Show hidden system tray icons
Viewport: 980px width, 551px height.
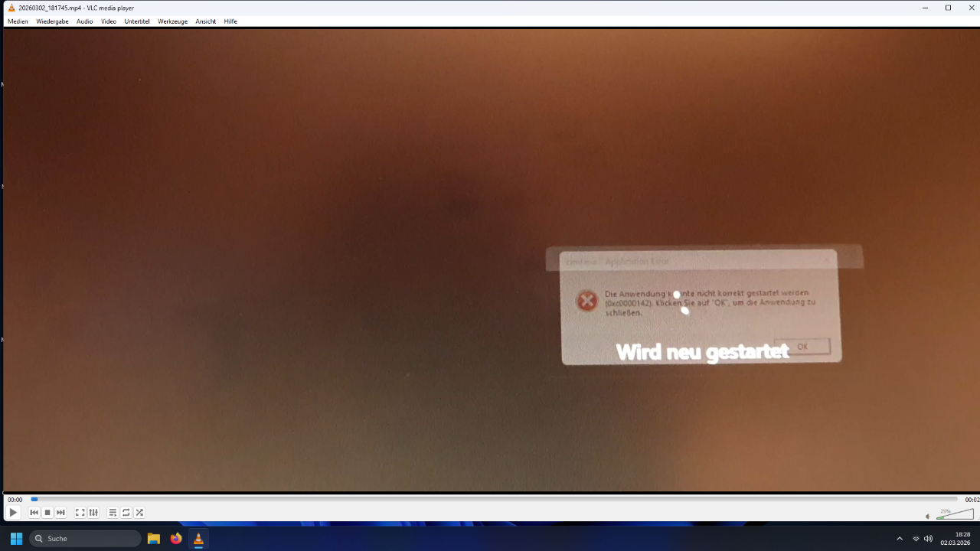900,539
